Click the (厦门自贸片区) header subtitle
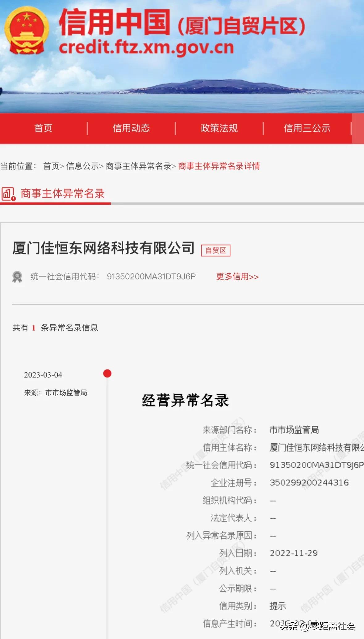364x639 pixels. pyautogui.click(x=241, y=26)
